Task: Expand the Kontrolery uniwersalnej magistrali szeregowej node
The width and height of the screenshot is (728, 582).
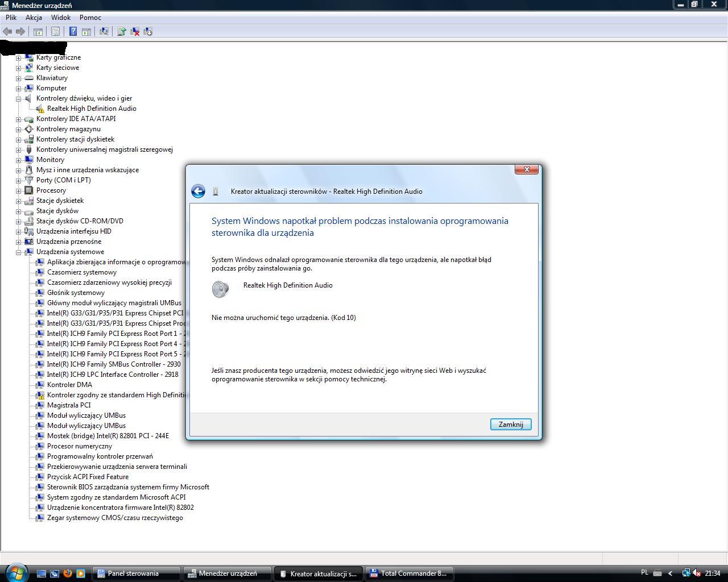Action: (19, 149)
